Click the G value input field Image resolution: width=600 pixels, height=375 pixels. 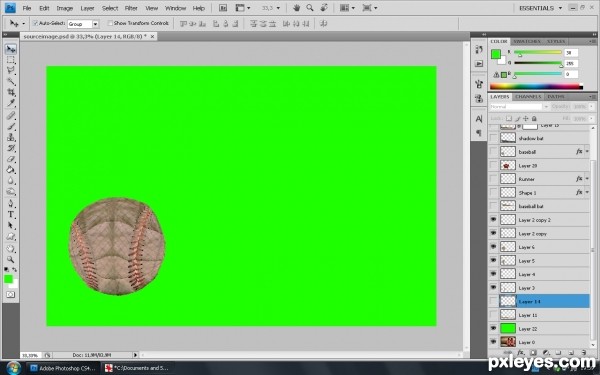coord(571,64)
